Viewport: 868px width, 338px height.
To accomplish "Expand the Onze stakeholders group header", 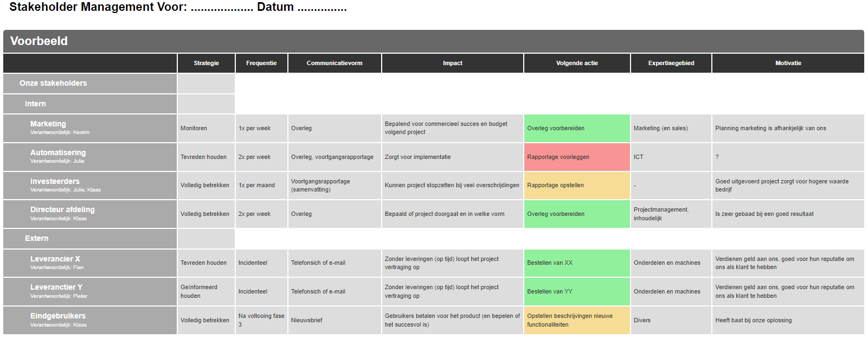I will [53, 83].
